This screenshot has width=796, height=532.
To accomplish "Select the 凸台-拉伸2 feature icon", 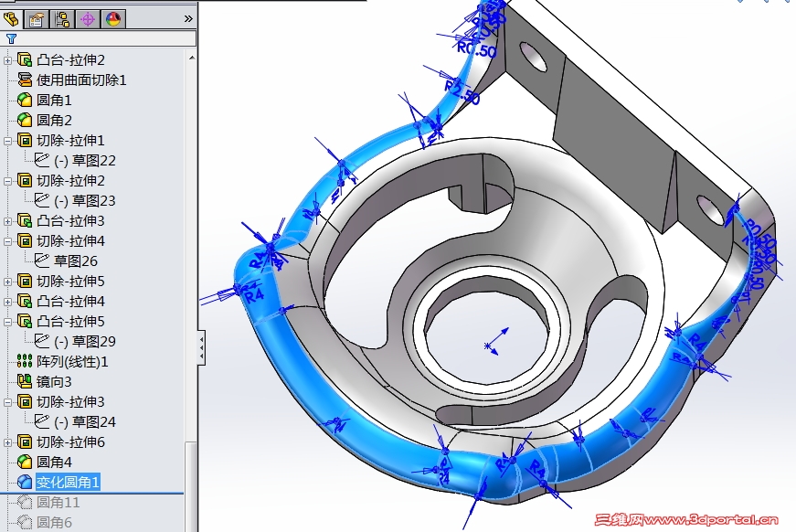I will (x=25, y=59).
